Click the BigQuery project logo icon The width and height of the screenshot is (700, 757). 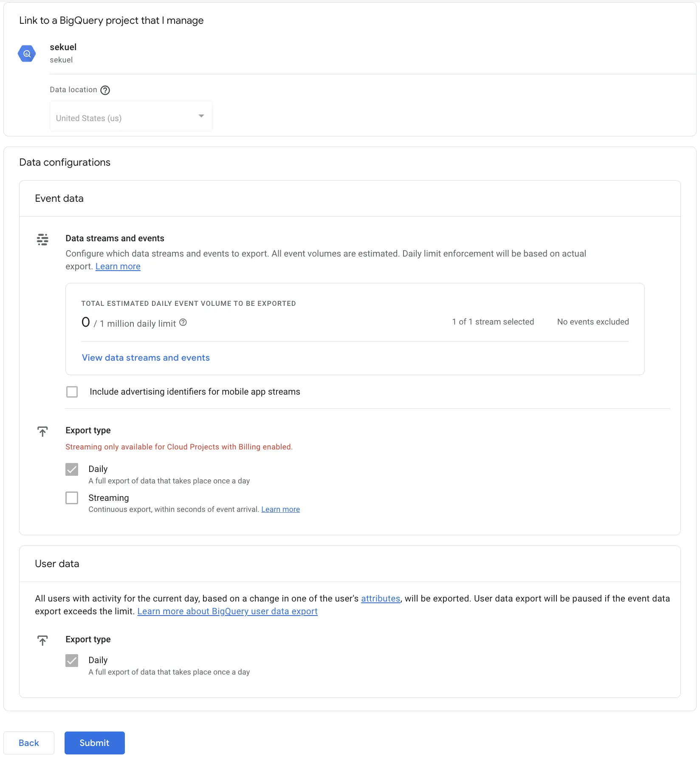click(27, 53)
